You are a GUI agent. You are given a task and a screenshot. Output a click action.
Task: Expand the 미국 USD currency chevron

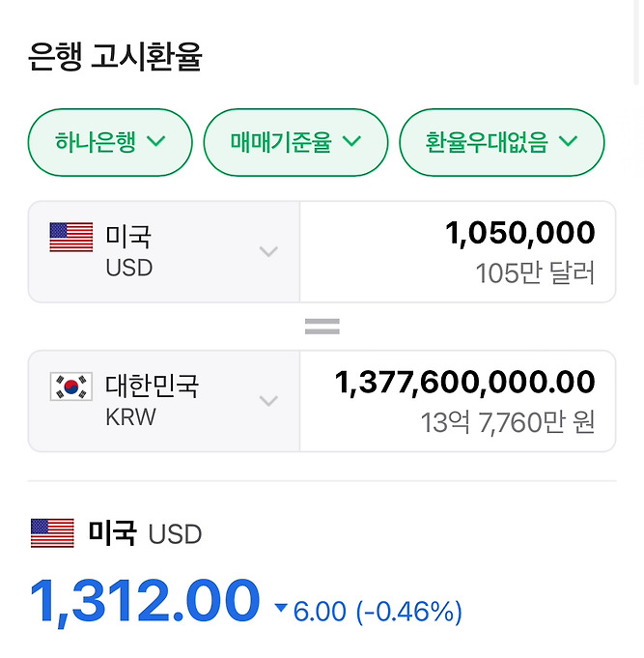(x=268, y=251)
